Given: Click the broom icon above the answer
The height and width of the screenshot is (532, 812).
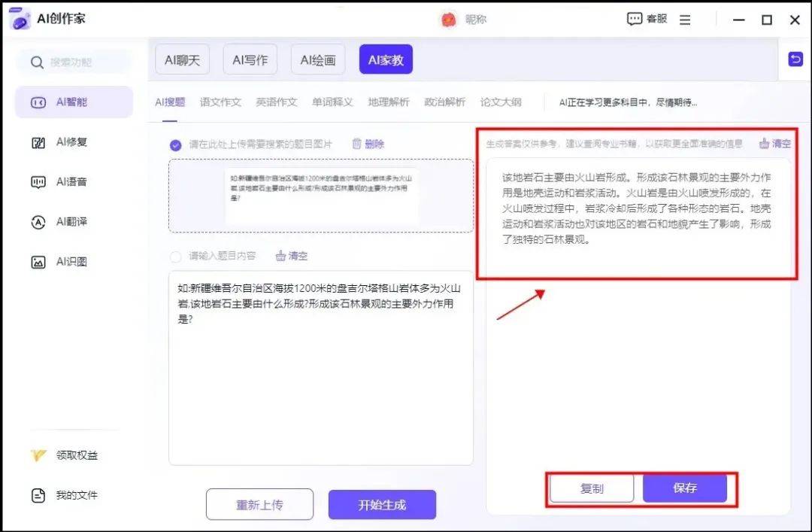Looking at the screenshot, I should point(764,143).
